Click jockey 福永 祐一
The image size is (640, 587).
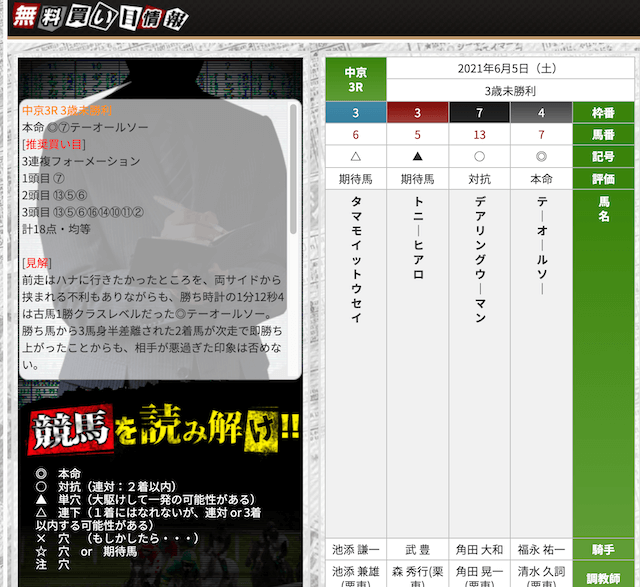click(x=541, y=550)
